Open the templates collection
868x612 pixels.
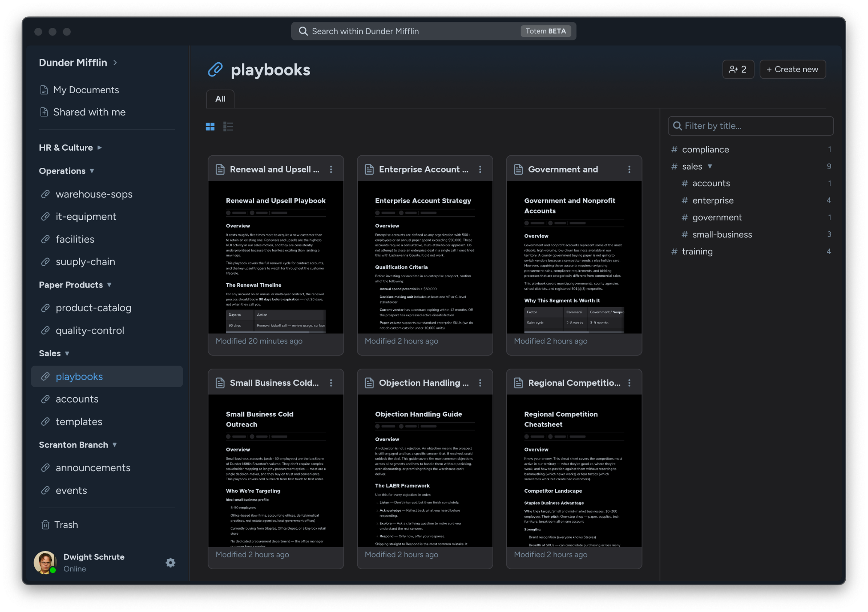(79, 422)
